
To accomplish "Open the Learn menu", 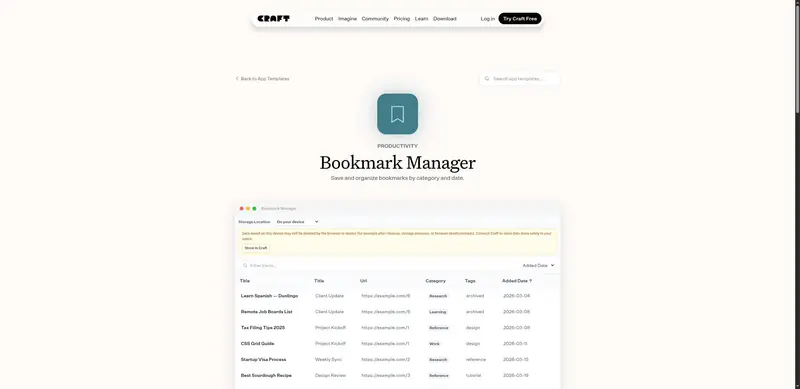I will coord(421,18).
